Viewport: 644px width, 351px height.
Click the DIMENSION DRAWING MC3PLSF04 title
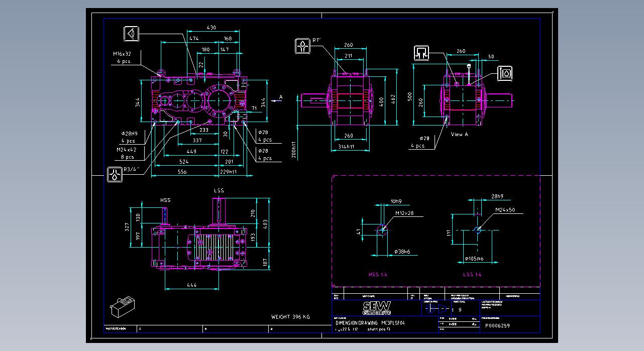coord(369,323)
